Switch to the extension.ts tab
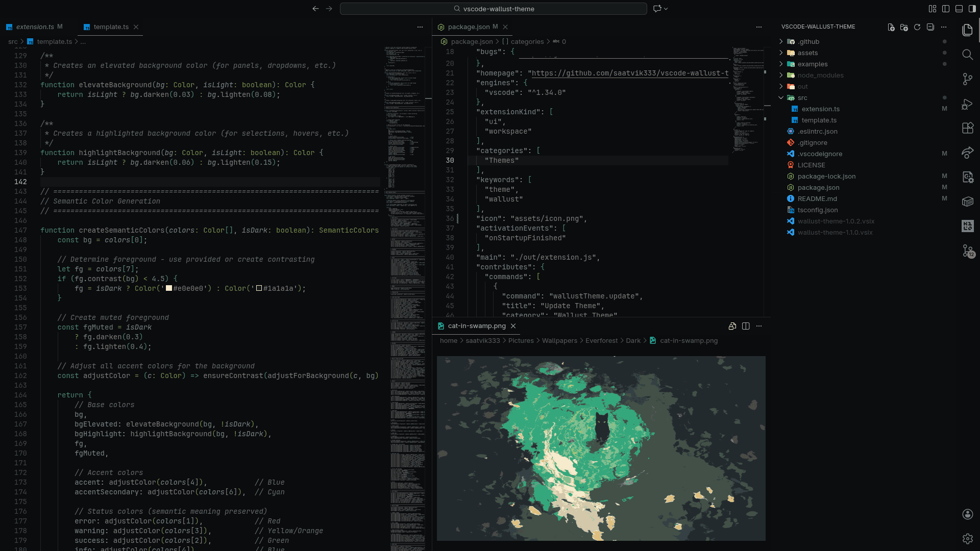This screenshot has height=551, width=980. [35, 27]
